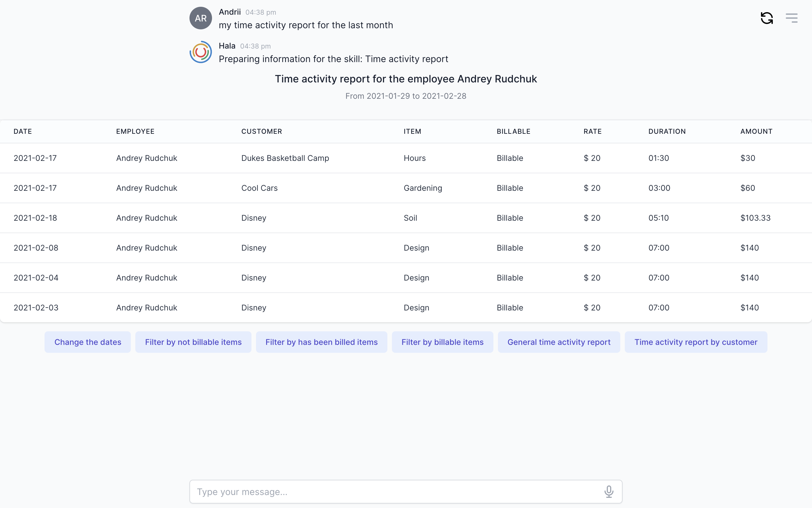Click 07:00 duration in the 2021-02-03 row
This screenshot has width=812, height=508.
(659, 307)
